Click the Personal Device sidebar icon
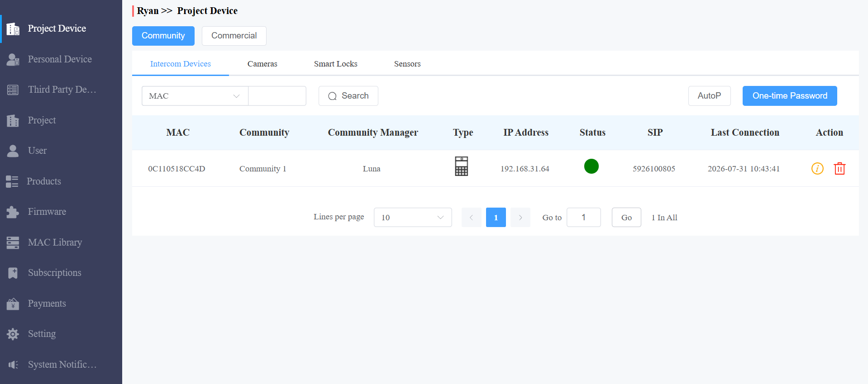The image size is (868, 384). (13, 59)
